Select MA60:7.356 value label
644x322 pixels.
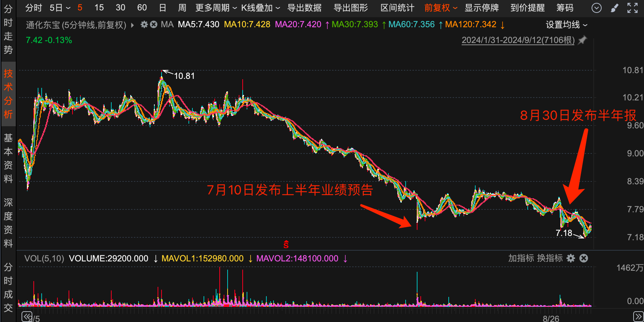(411, 24)
